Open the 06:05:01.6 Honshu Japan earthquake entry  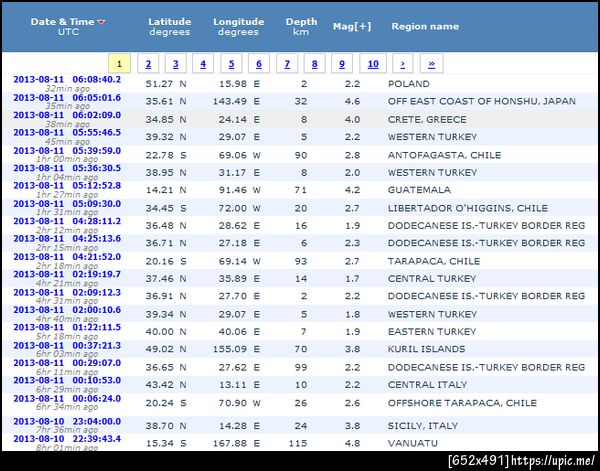[67, 98]
